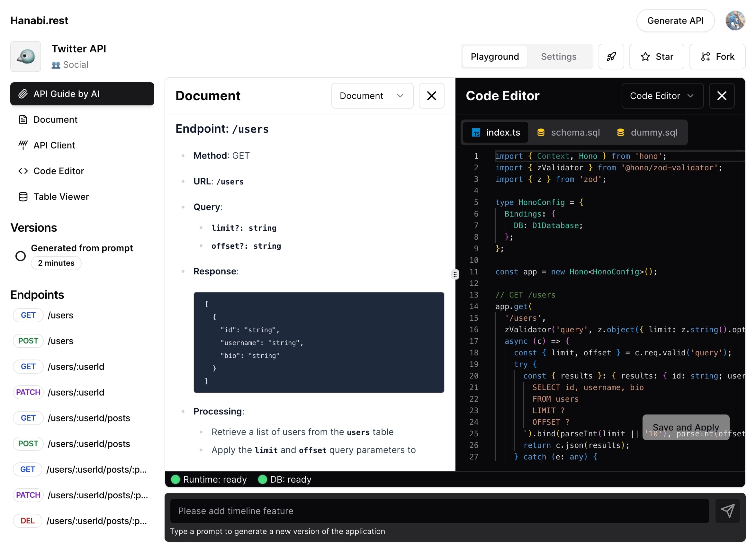Click the Versions section heading

[34, 227]
